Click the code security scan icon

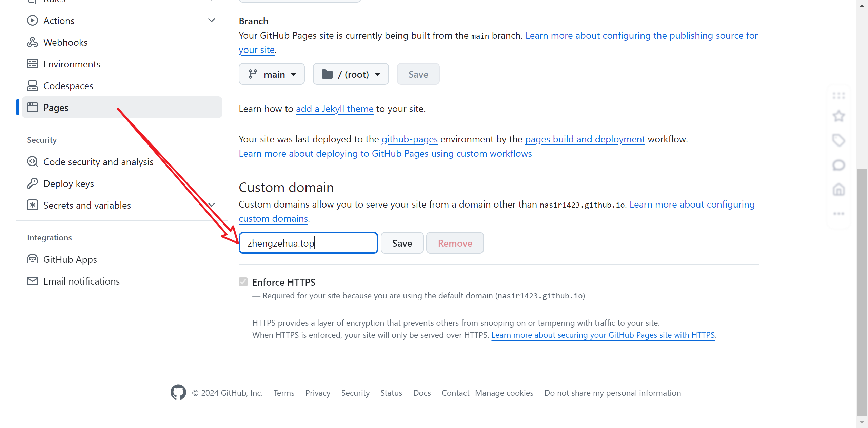pos(33,161)
